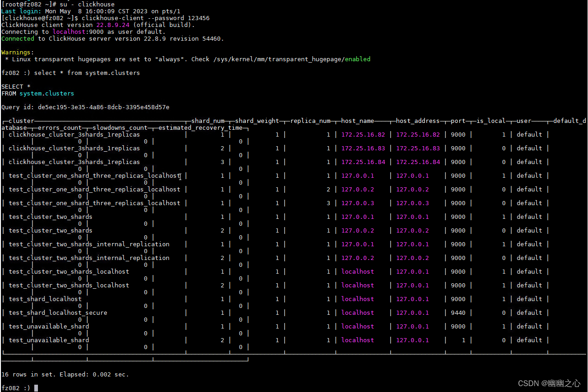Image resolution: width=588 pixels, height=392 pixels.
Task: Click the green 'enabled' word in hugepage path
Action: pos(358,59)
